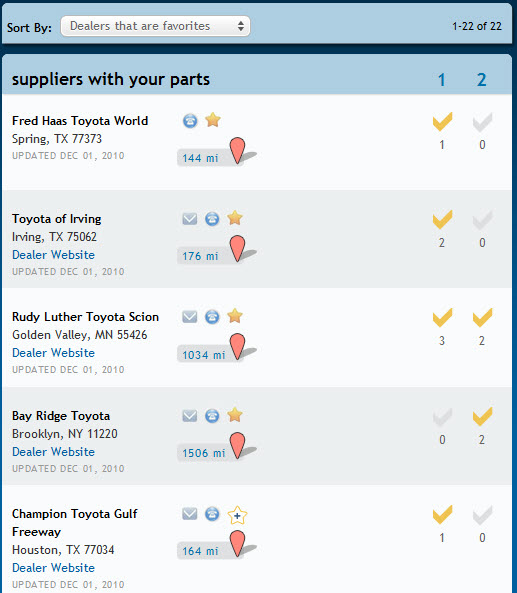Unfavorite Fred Haas Toyota World via gold star

[x=213, y=120]
